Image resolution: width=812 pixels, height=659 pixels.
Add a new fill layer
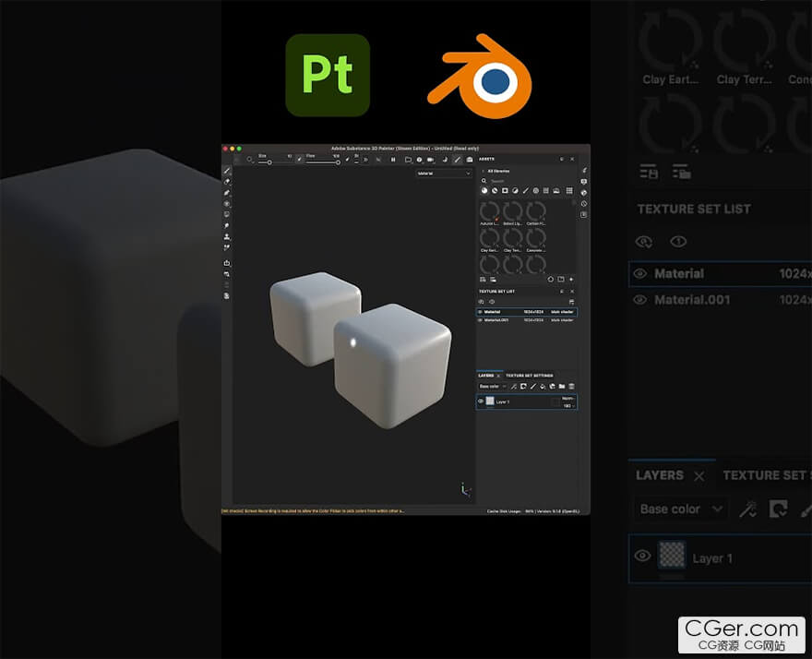[543, 387]
